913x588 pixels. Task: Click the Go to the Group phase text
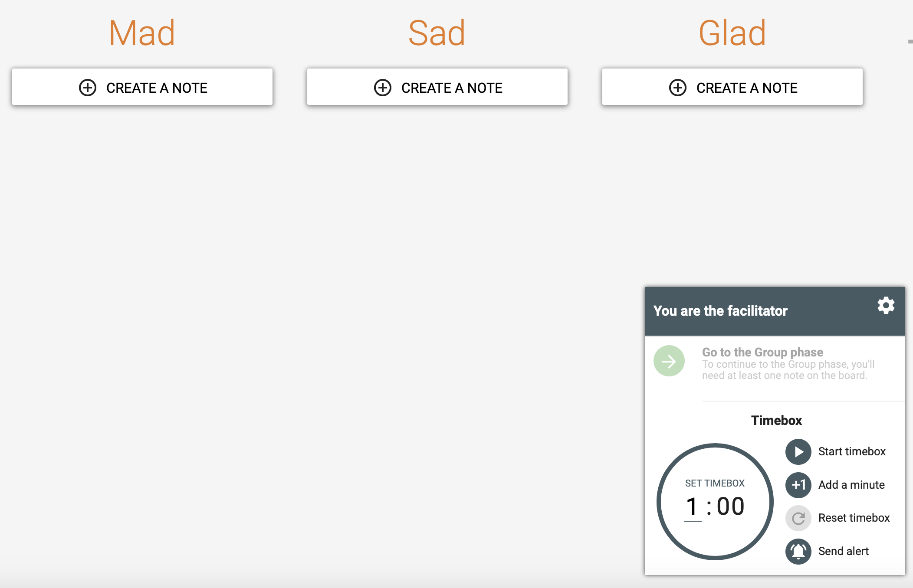point(763,352)
